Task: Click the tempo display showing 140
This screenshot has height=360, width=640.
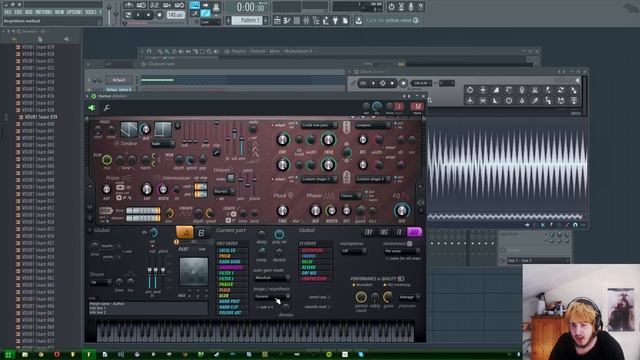Action: coord(175,15)
